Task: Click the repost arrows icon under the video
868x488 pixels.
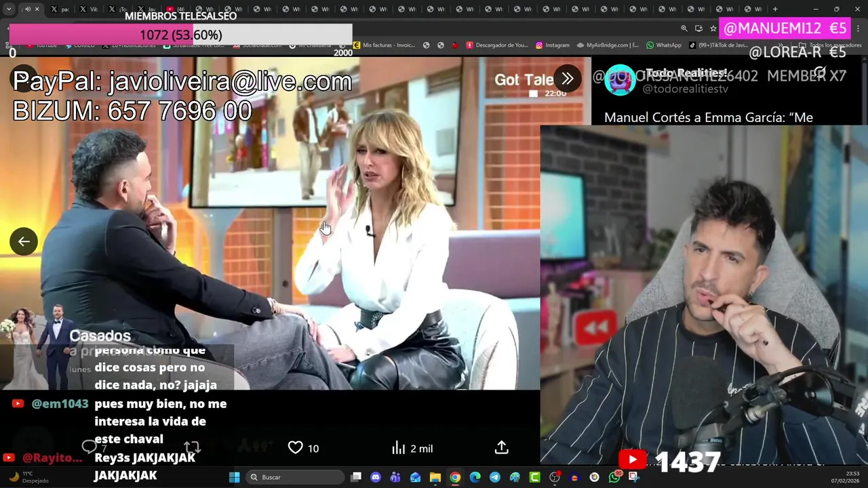Action: click(x=192, y=447)
